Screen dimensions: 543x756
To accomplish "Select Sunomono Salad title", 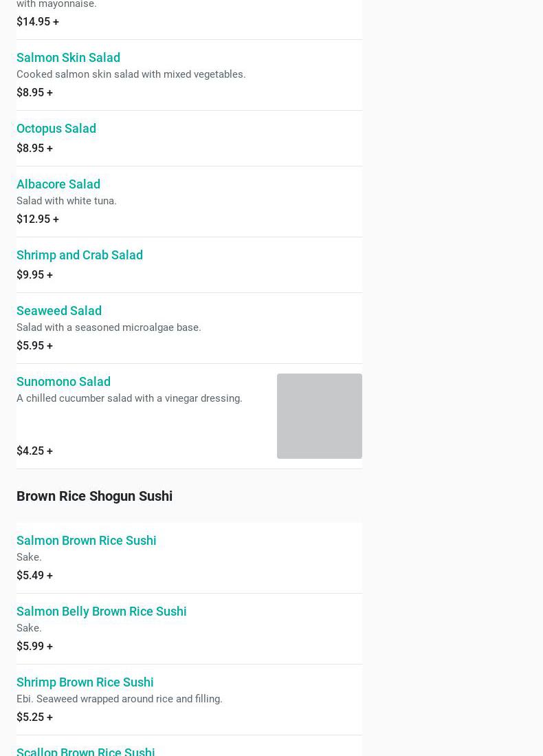I will (64, 381).
